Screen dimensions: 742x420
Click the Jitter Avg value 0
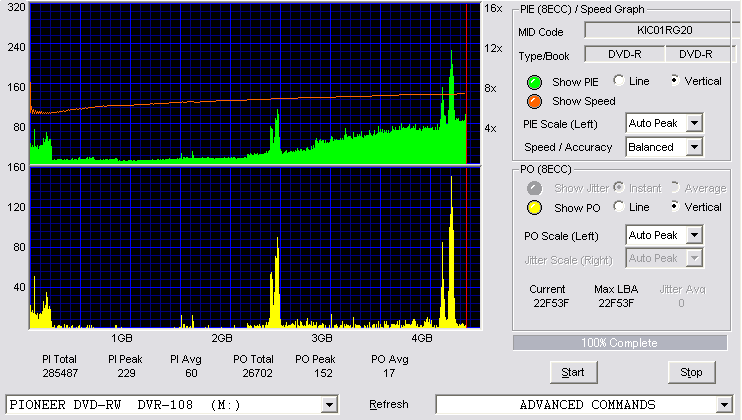[681, 303]
